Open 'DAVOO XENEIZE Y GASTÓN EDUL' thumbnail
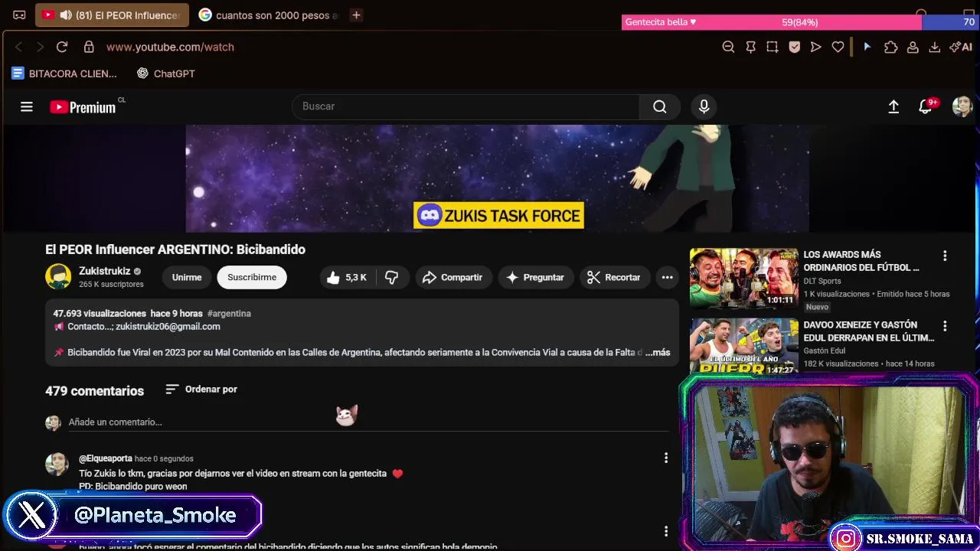Screen dimensions: 980x551 click(x=743, y=346)
